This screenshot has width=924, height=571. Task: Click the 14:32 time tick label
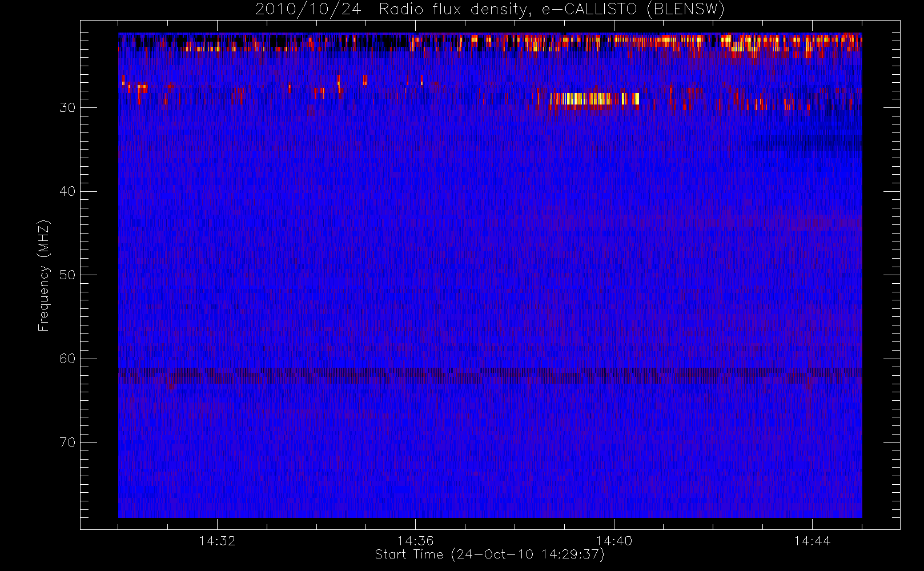coord(217,541)
